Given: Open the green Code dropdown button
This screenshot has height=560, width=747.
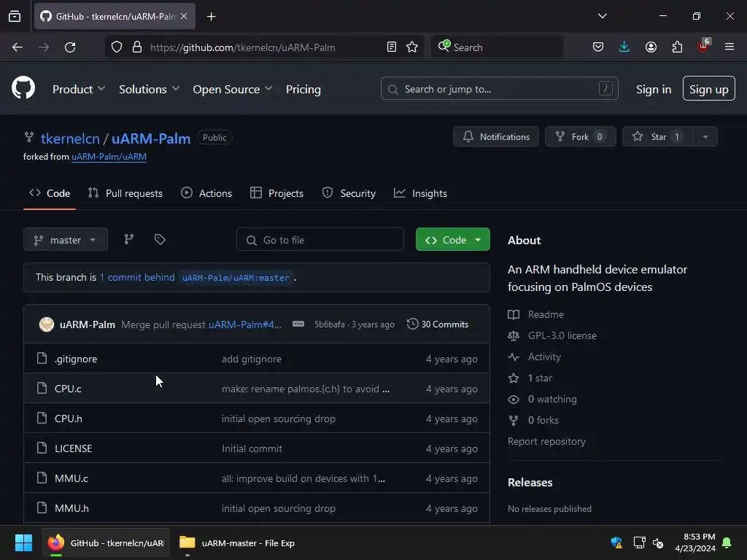Looking at the screenshot, I should click(452, 239).
